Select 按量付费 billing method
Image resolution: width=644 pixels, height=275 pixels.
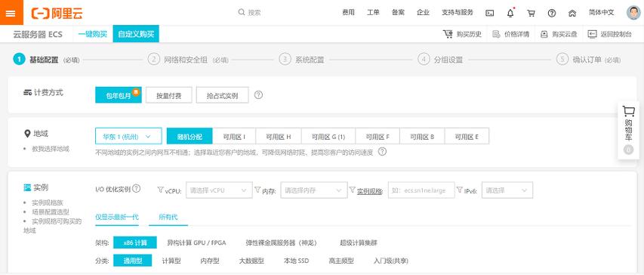pyautogui.click(x=169, y=95)
